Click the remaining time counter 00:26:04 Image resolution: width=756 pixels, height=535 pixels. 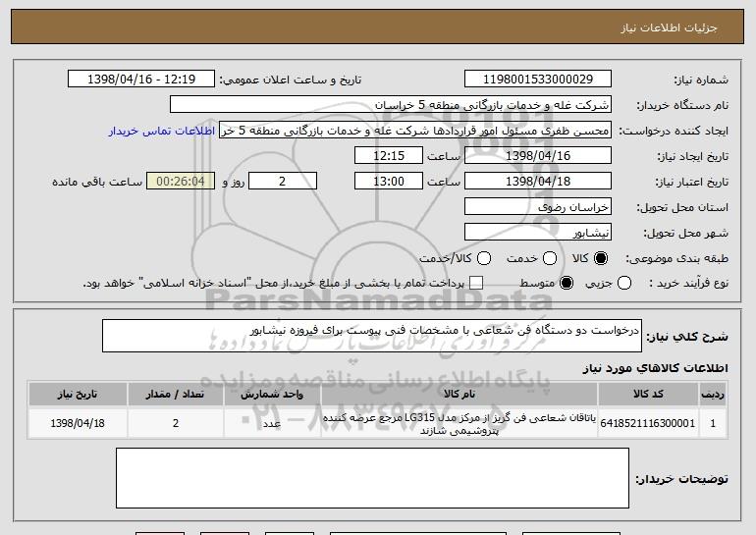(x=181, y=182)
